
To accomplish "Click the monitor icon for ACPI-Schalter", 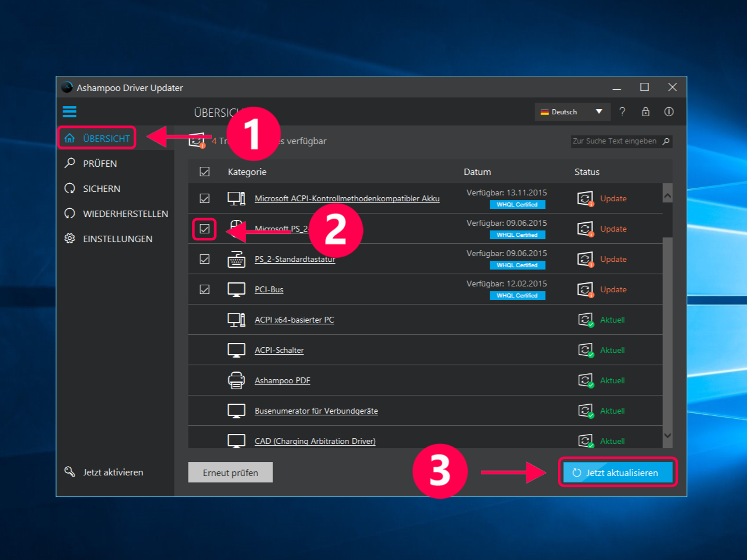I will (x=236, y=350).
